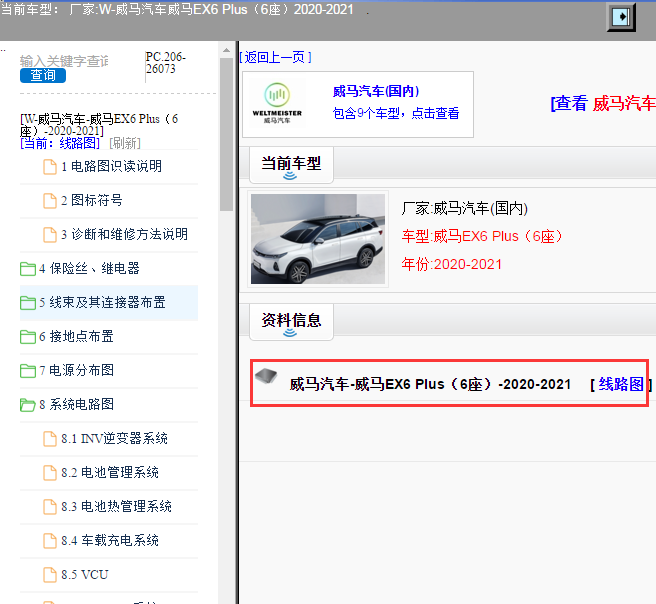This screenshot has height=604, width=656.
Task: Click the Weltmeister brand logo
Action: tap(277, 103)
